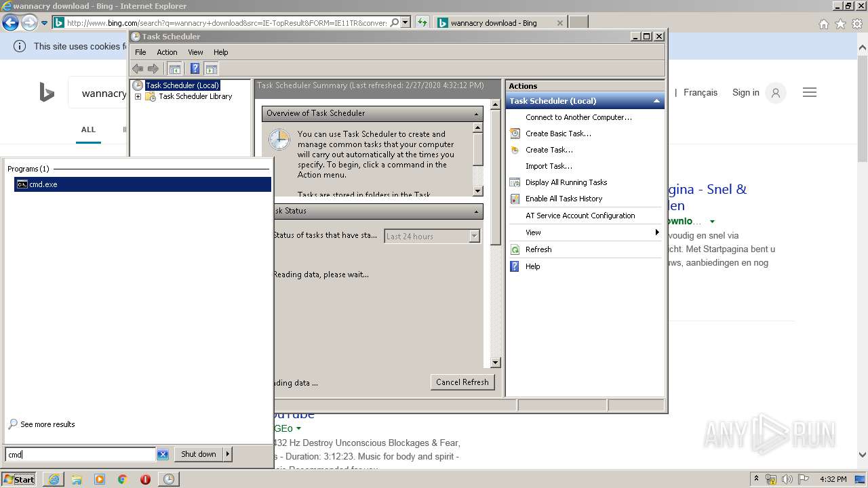Open the Bing hamburger menu icon
Screen dimensions: 868x488
click(x=810, y=92)
